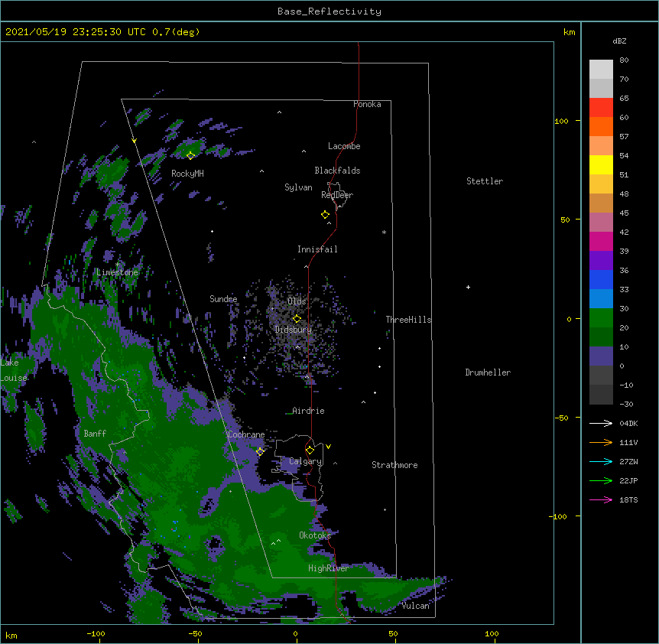Select the yellow diamond marker next to Cochrane

pyautogui.click(x=260, y=451)
